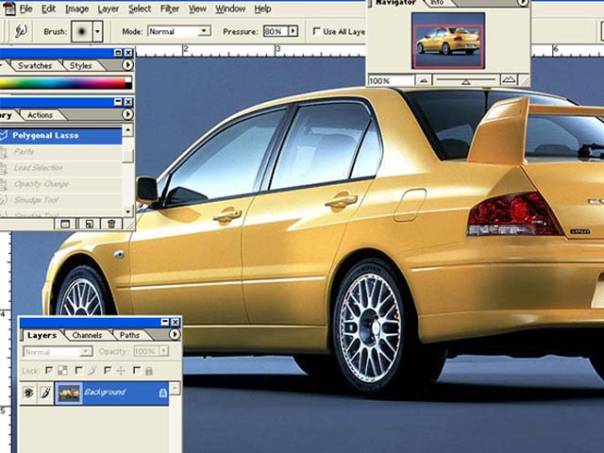
Task: Click the Smudge tool icon in options bar
Action: pos(20,31)
